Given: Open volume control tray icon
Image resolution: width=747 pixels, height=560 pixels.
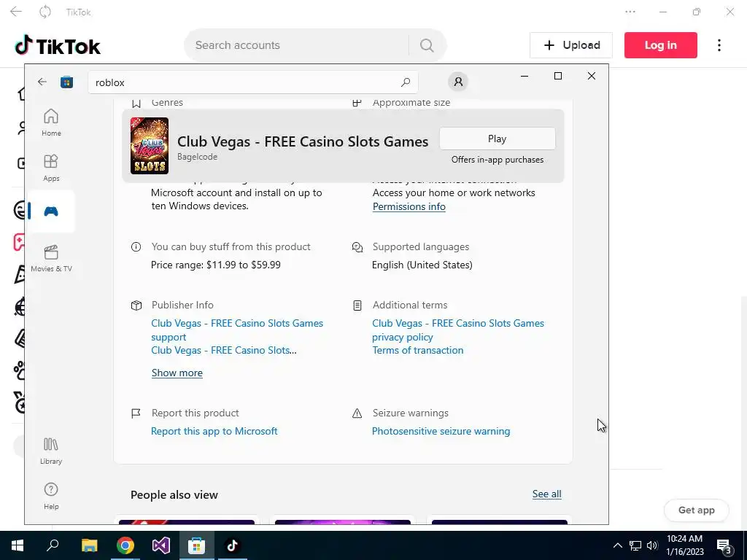Looking at the screenshot, I should (x=652, y=545).
